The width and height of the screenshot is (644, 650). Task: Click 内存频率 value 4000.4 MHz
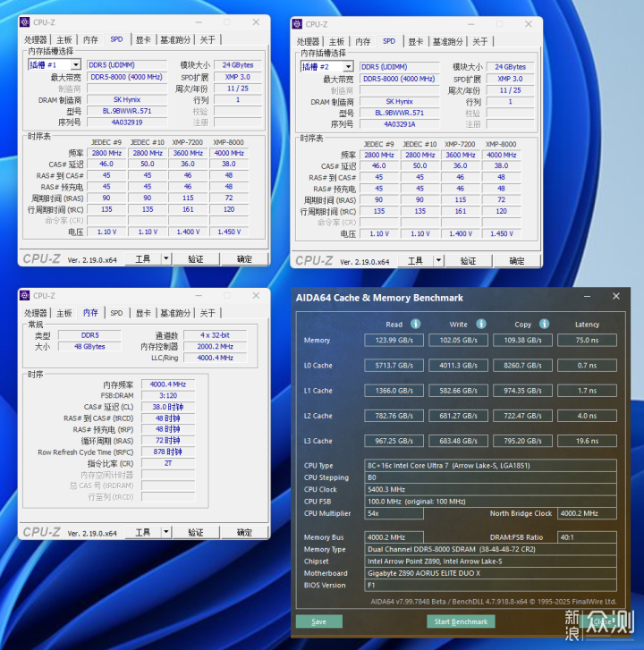168,384
